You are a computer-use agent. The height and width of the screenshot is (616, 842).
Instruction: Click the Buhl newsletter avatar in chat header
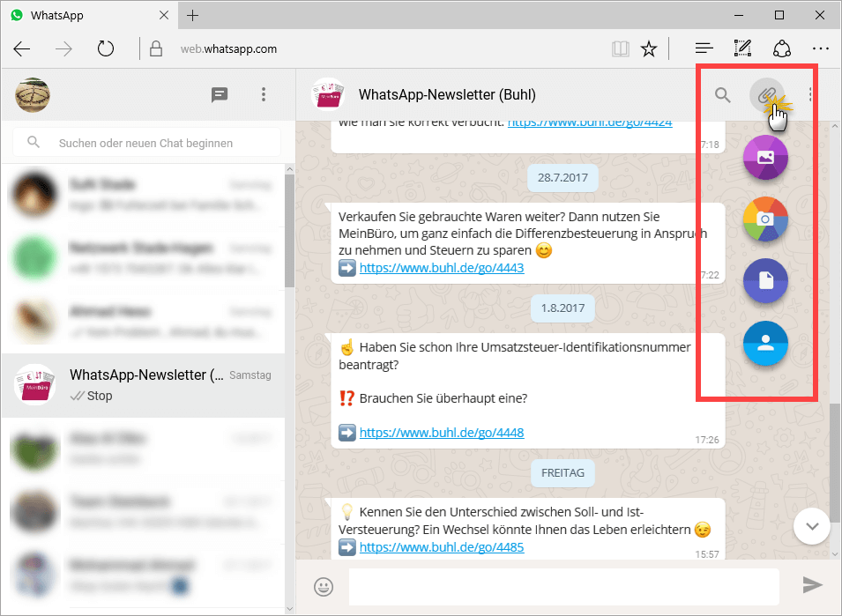328,95
